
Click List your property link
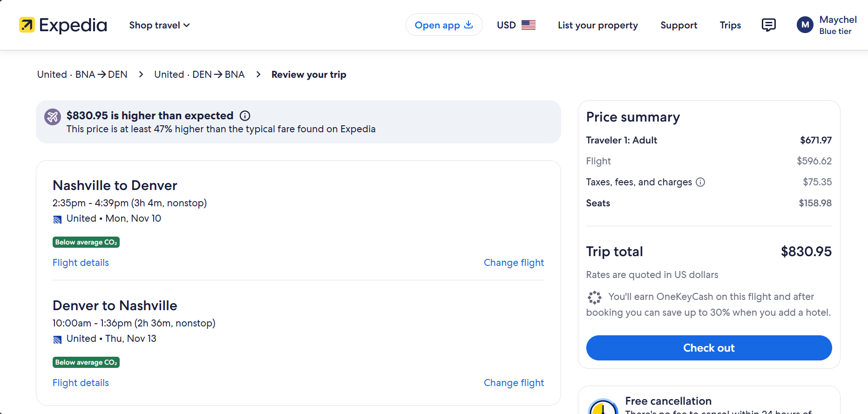(x=598, y=25)
